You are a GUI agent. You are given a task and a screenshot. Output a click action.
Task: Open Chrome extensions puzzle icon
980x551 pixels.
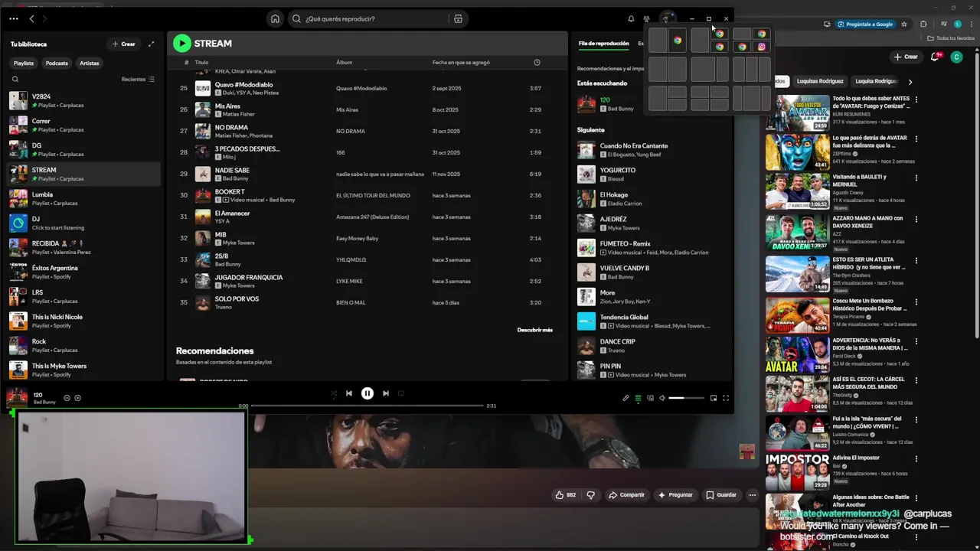point(923,24)
